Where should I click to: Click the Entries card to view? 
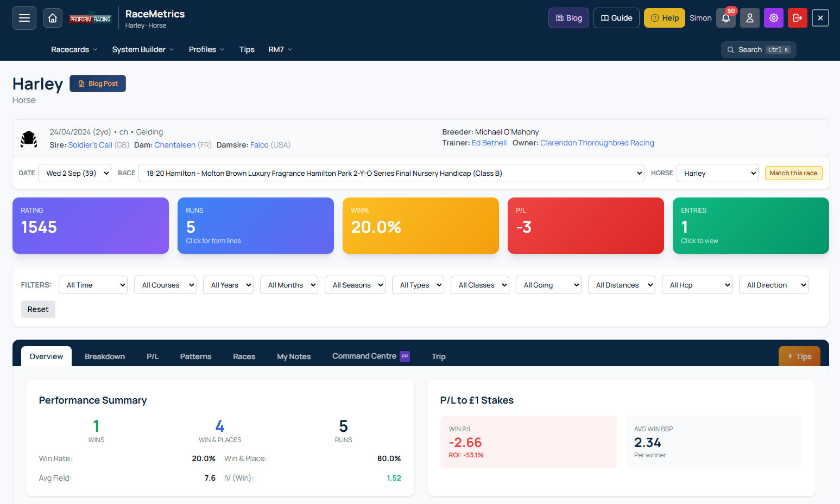(751, 226)
